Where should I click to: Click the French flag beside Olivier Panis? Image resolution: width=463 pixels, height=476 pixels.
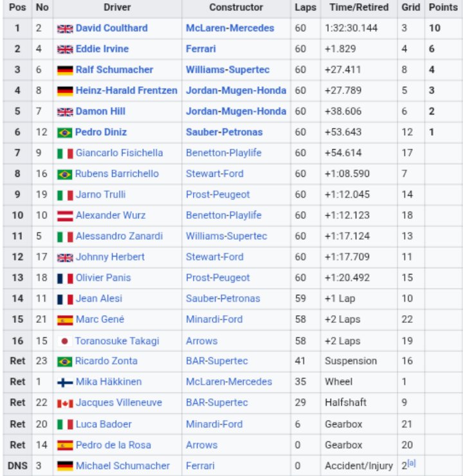point(65,279)
